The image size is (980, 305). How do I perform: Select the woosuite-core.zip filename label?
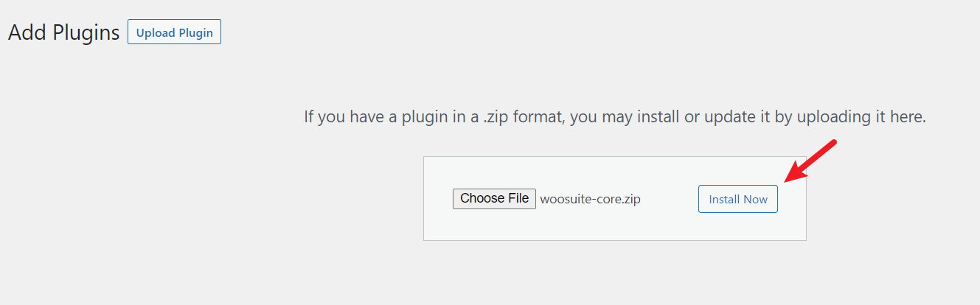click(591, 199)
